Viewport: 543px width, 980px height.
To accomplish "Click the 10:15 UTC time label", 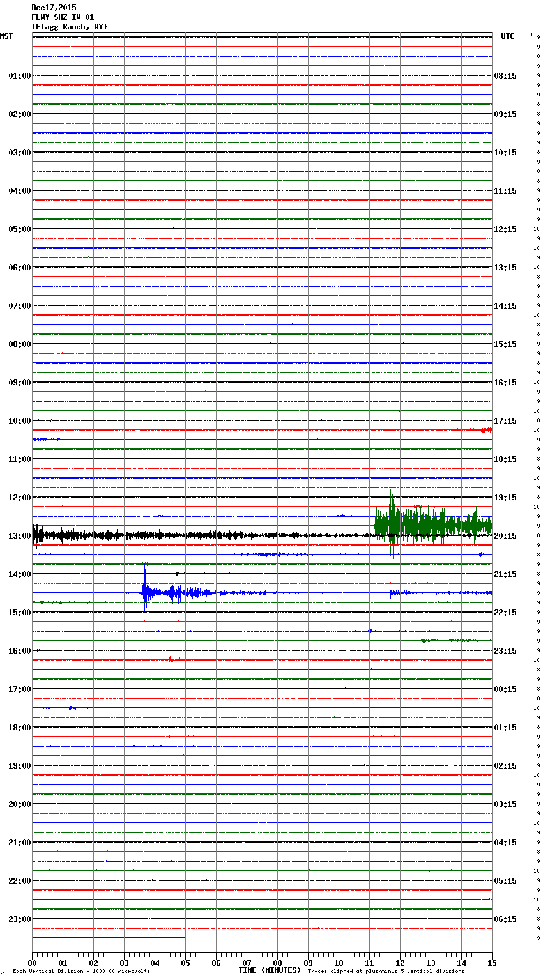I will click(505, 153).
